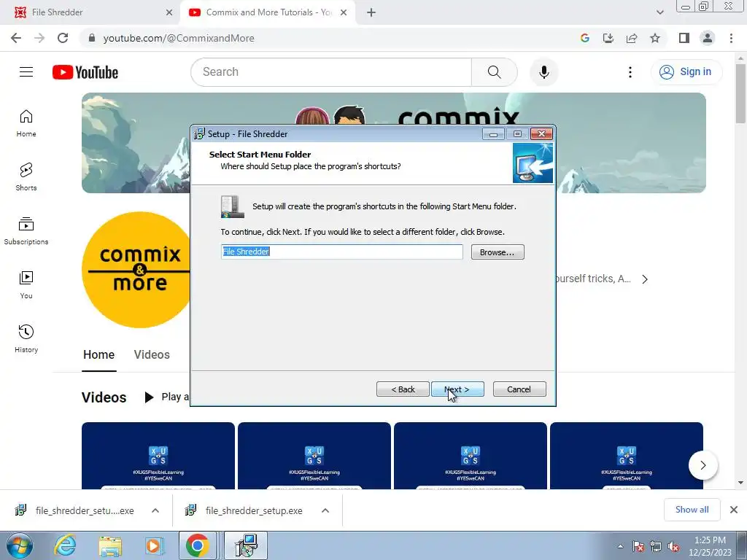Expand channel description chevron

645,279
